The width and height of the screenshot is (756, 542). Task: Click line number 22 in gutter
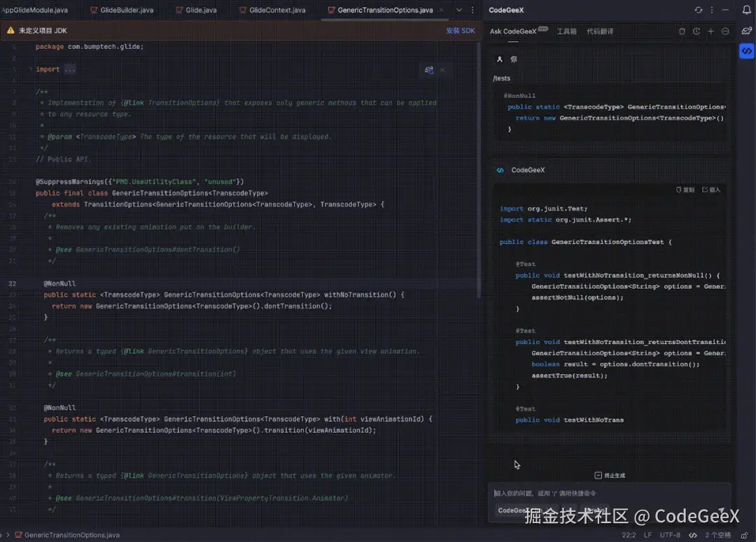[x=12, y=283]
